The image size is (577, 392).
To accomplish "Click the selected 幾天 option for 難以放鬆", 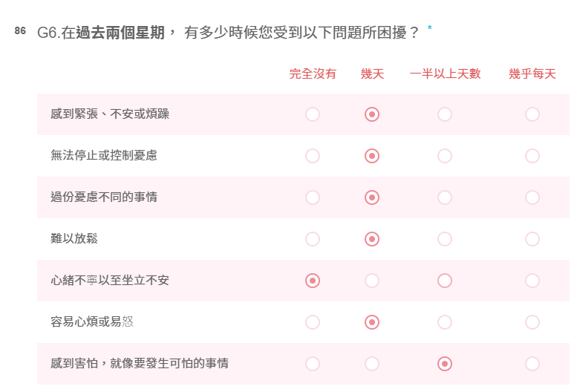I will (x=371, y=239).
